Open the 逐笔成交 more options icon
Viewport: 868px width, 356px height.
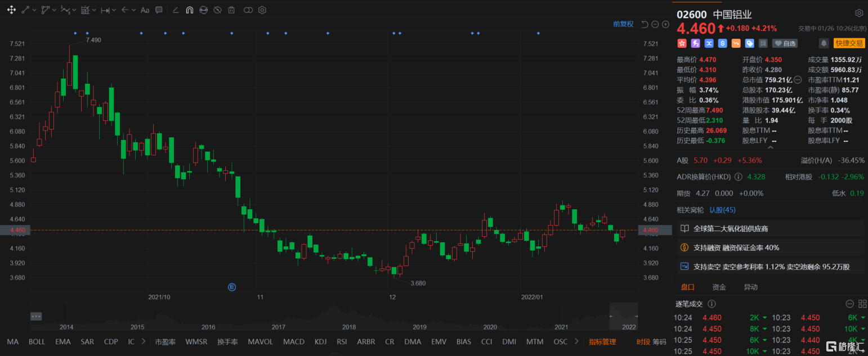point(849,304)
